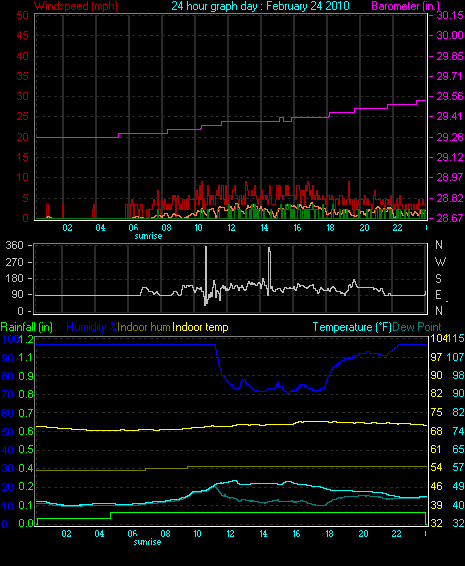Click the 0.6 rainfall scale value
Image resolution: width=465 pixels, height=566 pixels.
pos(26,431)
